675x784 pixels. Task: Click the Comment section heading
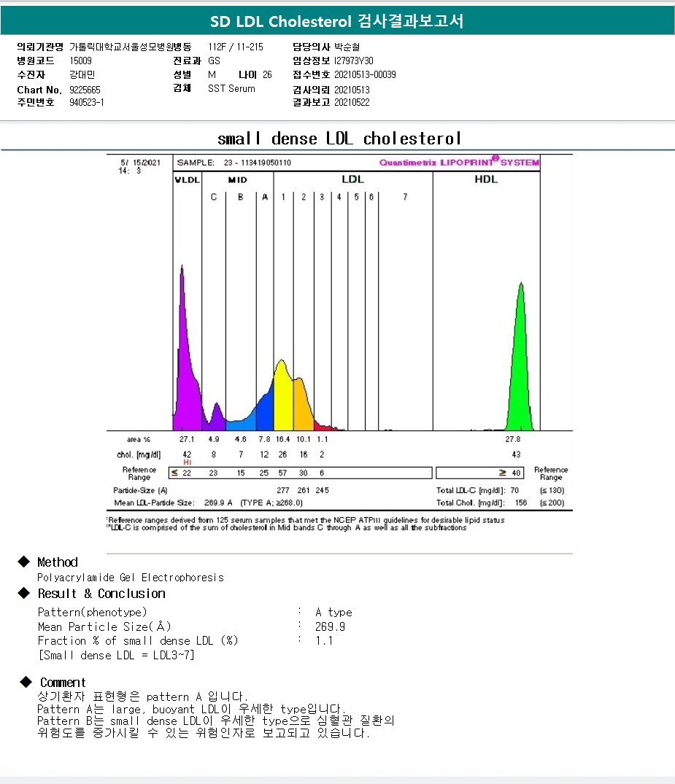(63, 683)
